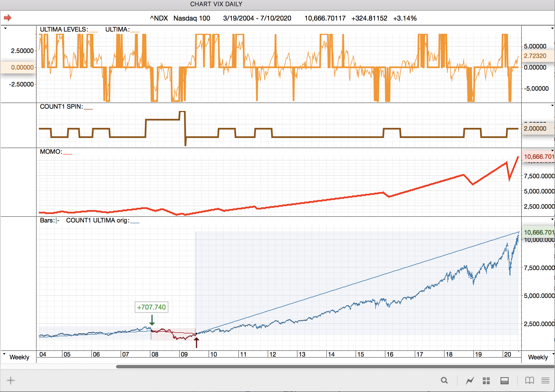
Task: Click the line chart style icon
Action: tap(470, 380)
